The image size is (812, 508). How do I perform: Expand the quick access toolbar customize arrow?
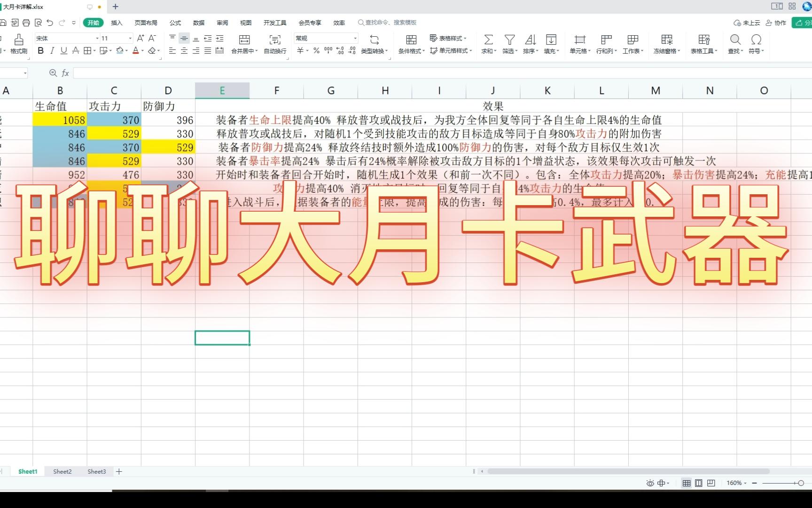[74, 23]
